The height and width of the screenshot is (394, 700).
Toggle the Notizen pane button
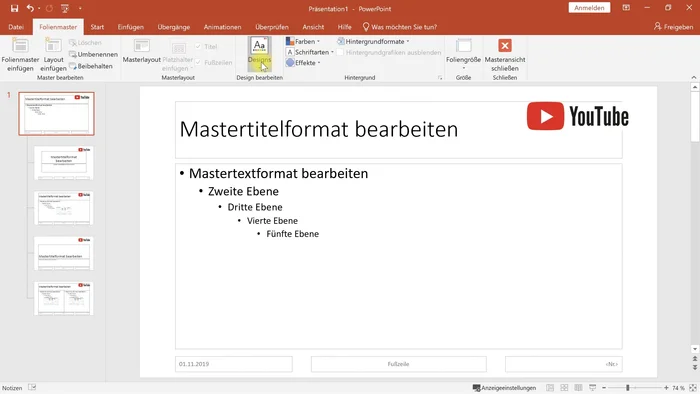(12, 388)
